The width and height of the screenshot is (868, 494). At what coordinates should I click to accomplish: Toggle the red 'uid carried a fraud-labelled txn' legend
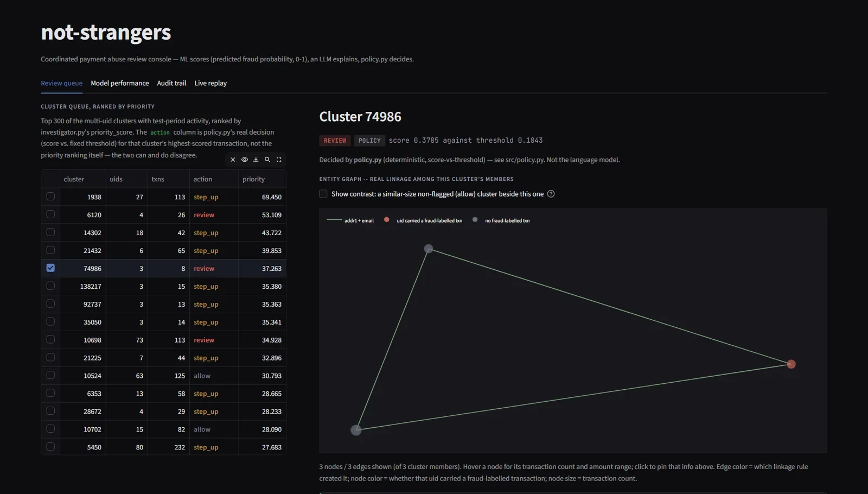[x=424, y=220]
